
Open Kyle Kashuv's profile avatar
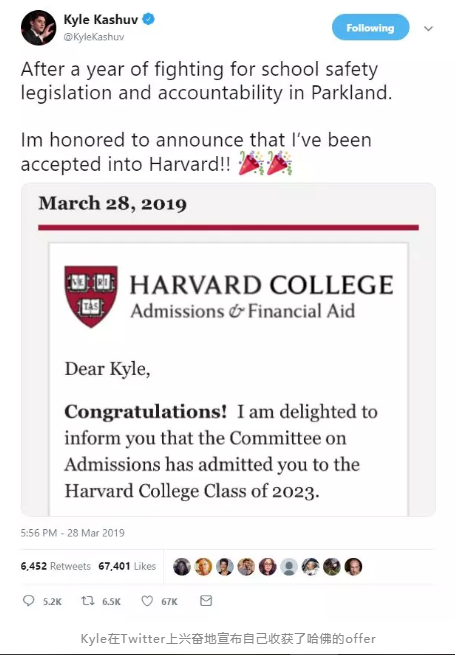[x=38, y=28]
